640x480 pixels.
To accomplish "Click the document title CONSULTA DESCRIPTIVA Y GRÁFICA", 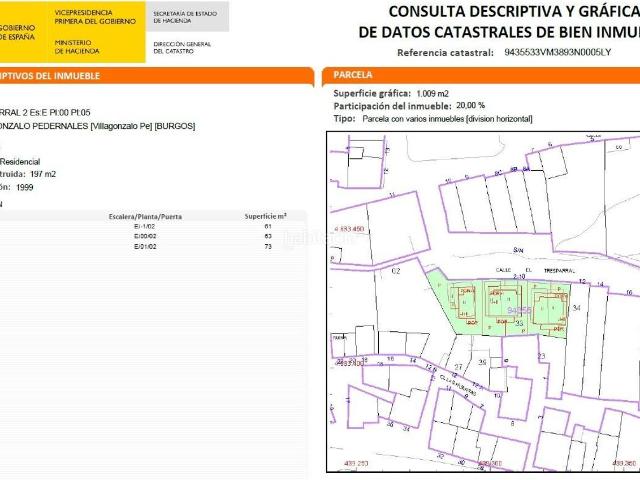I will point(511,12).
